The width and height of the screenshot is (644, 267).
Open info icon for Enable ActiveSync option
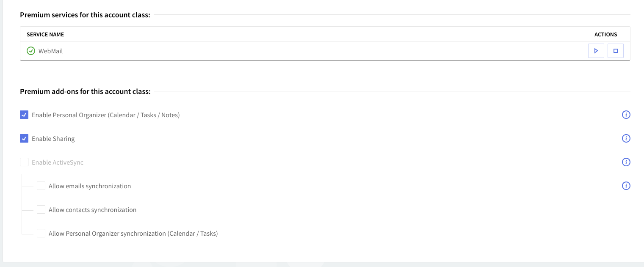(x=626, y=162)
